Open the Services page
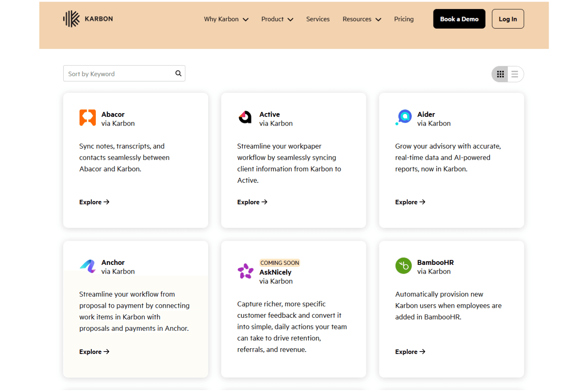The image size is (588, 392). [x=318, y=19]
